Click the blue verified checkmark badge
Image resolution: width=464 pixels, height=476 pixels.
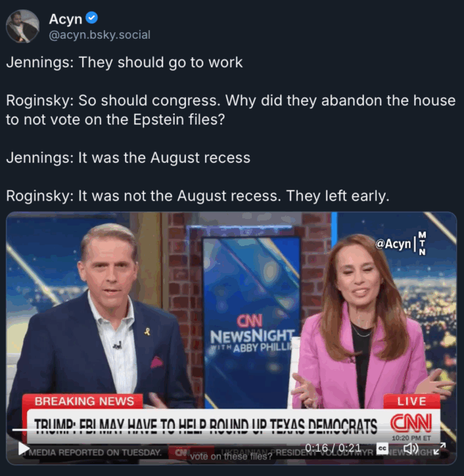(91, 18)
